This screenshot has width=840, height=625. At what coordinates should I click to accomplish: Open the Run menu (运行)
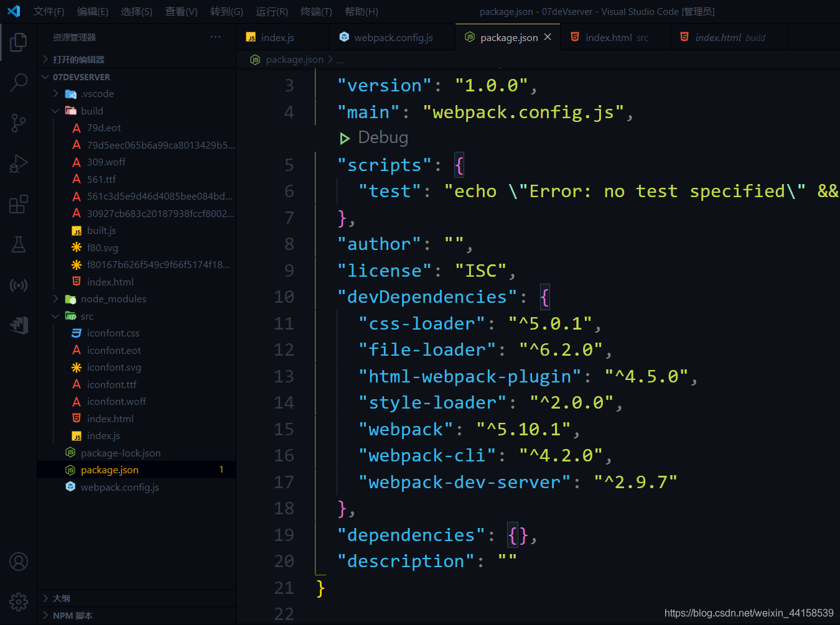click(272, 11)
